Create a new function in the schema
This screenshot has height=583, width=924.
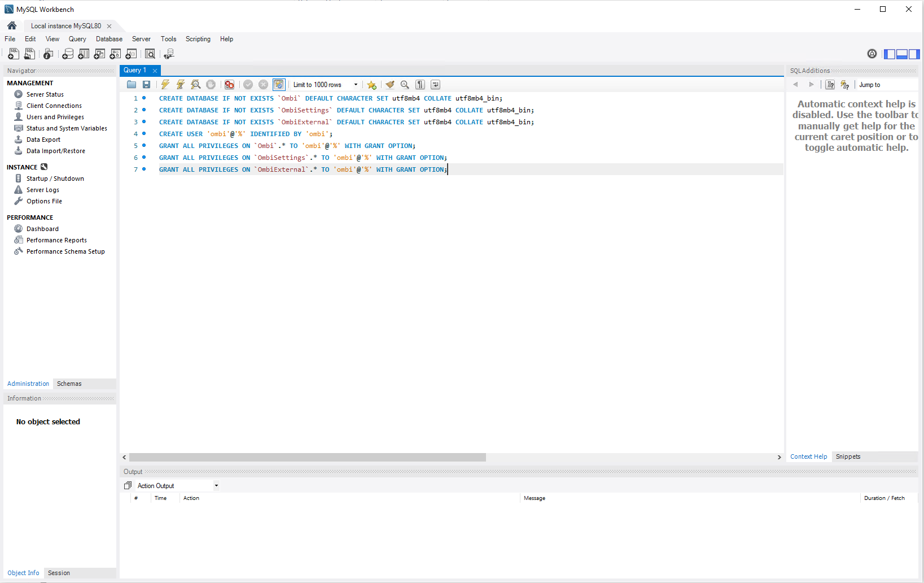click(x=131, y=54)
